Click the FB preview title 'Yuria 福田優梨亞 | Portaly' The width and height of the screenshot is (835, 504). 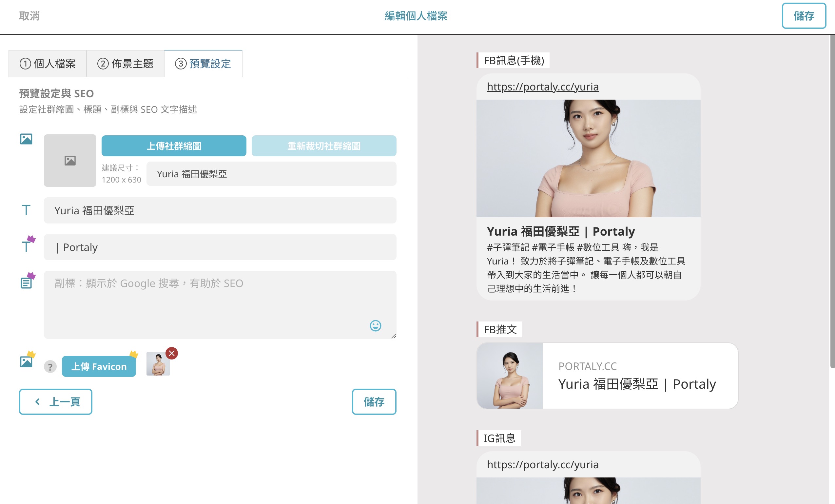click(561, 231)
